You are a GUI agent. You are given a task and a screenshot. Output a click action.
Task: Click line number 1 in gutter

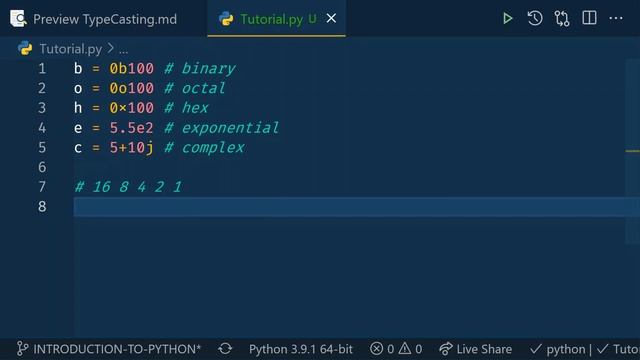[x=42, y=68]
